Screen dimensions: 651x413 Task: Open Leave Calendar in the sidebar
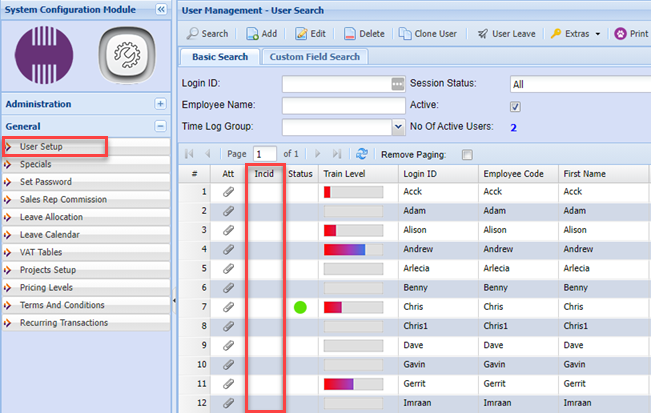tap(50, 235)
